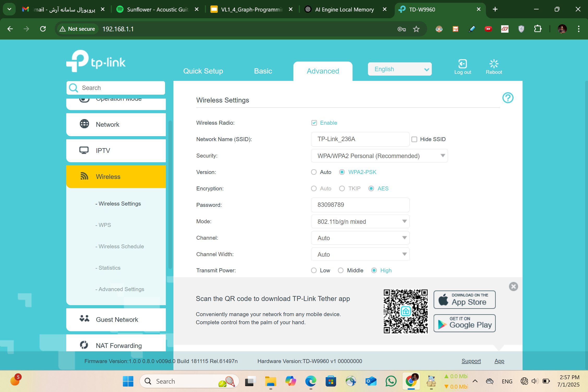This screenshot has height=392, width=588.
Task: Select the TKIP encryption radio button
Action: 342,188
